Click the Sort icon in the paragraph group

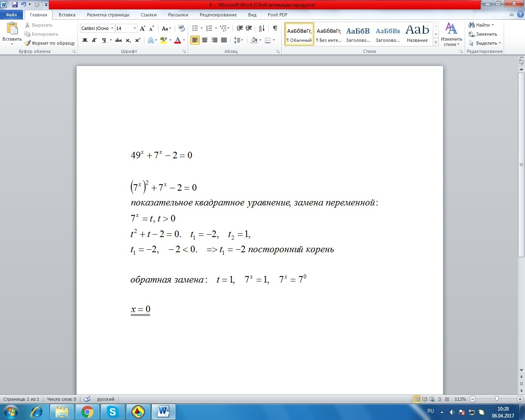[x=262, y=28]
